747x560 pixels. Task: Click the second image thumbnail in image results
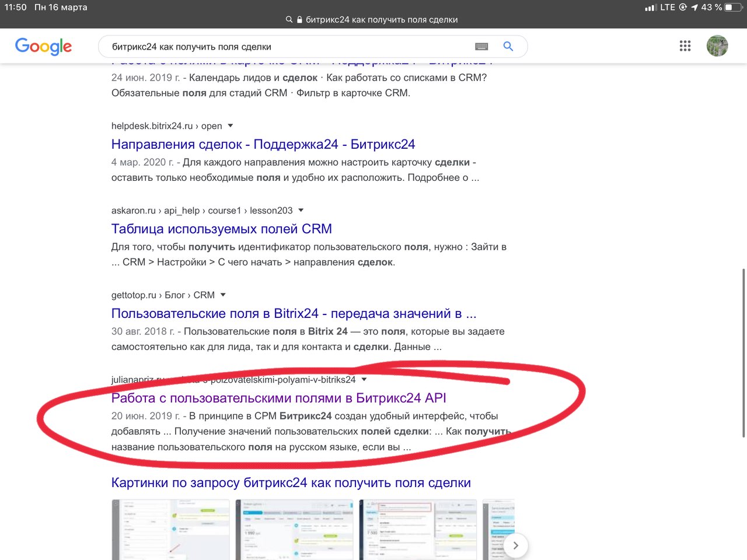pos(295,530)
